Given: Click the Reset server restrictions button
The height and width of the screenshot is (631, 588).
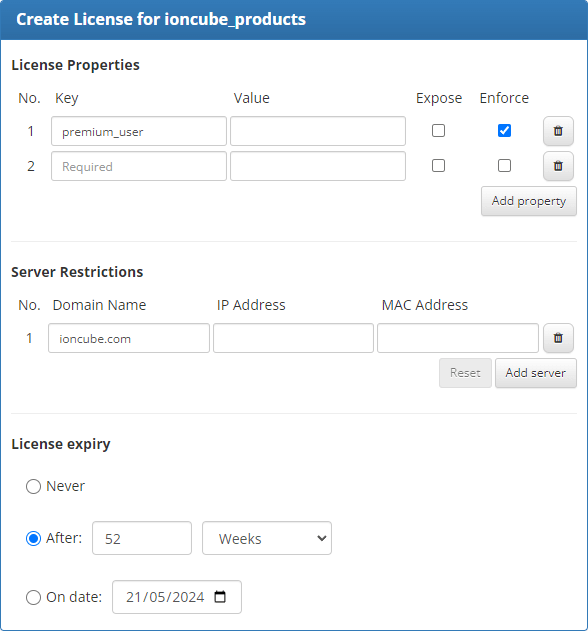Looking at the screenshot, I should point(465,373).
